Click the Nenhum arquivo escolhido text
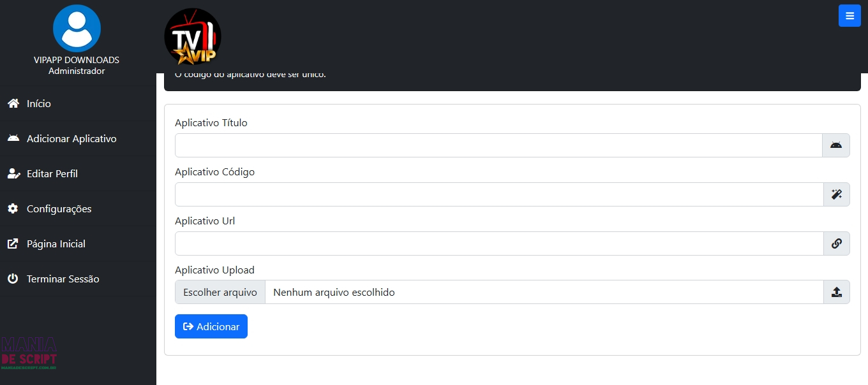This screenshot has height=385, width=868. click(x=334, y=293)
